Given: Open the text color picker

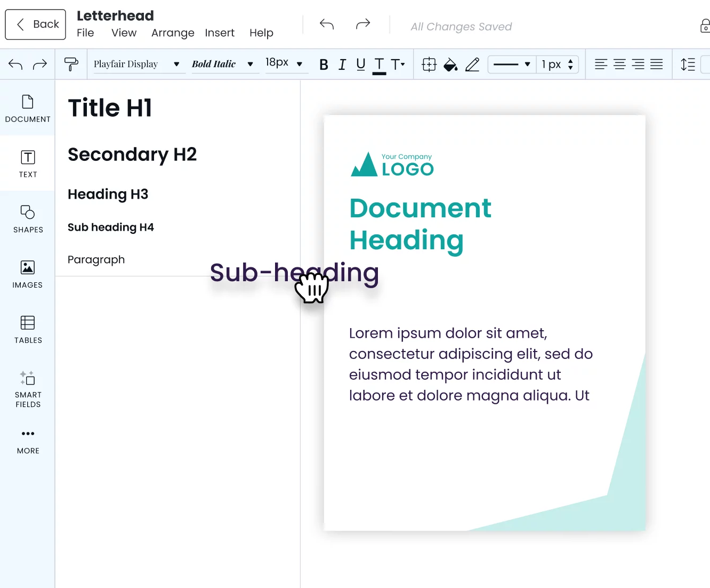Looking at the screenshot, I should [x=379, y=65].
